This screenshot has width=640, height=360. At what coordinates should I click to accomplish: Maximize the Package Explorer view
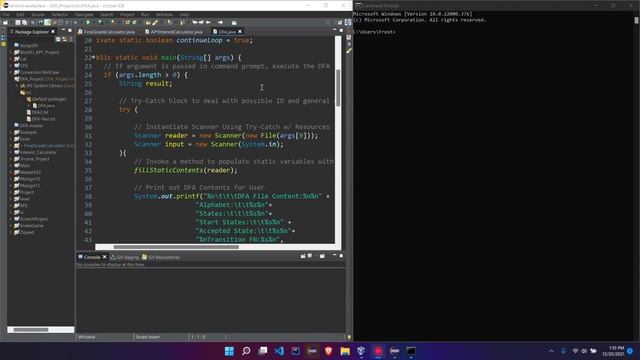click(x=70, y=31)
